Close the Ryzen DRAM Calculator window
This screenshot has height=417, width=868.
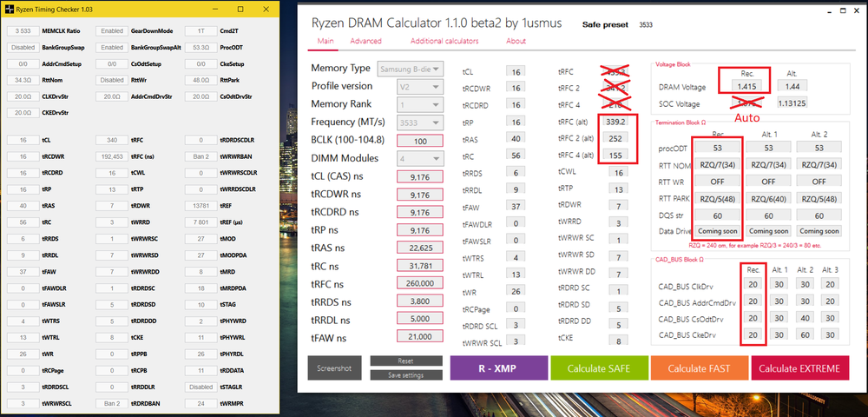tap(858, 11)
